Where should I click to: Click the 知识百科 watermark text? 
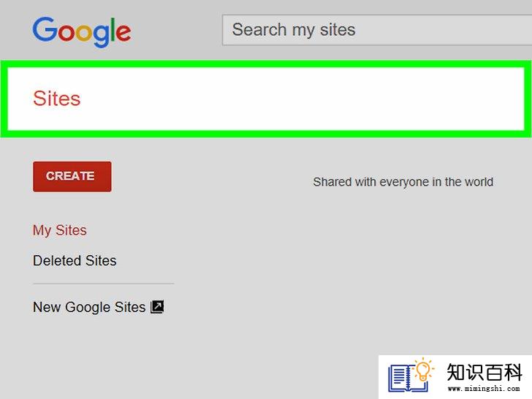[x=484, y=372]
